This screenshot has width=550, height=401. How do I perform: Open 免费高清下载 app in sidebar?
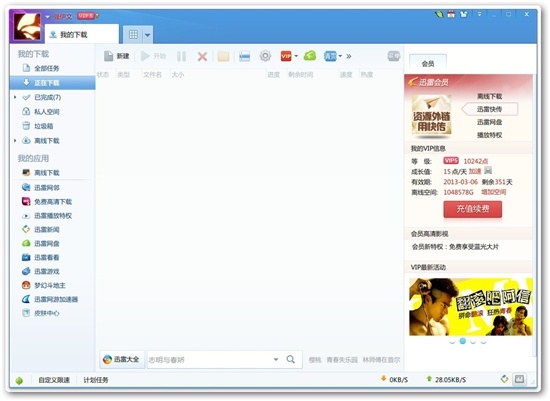point(53,201)
